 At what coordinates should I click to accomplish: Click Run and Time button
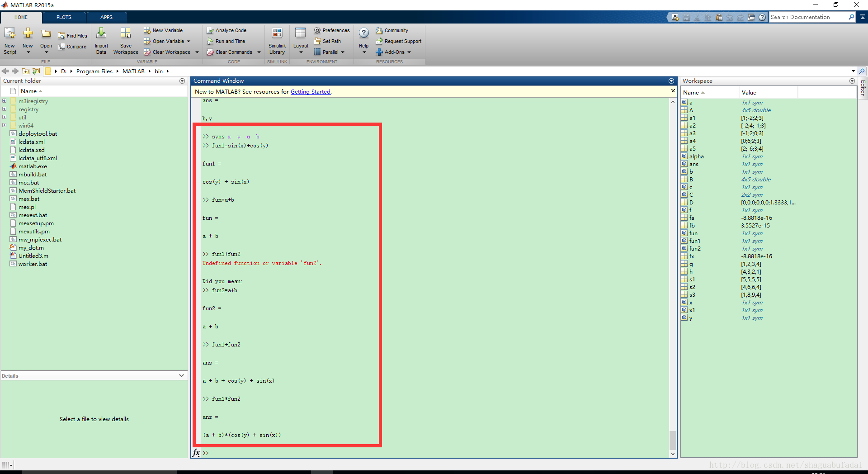coord(226,41)
